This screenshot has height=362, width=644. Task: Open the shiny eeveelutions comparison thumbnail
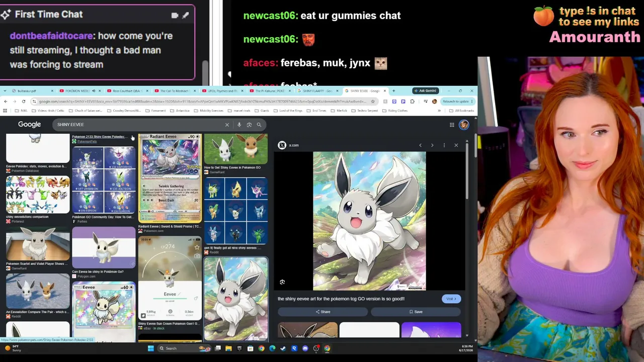click(x=38, y=195)
